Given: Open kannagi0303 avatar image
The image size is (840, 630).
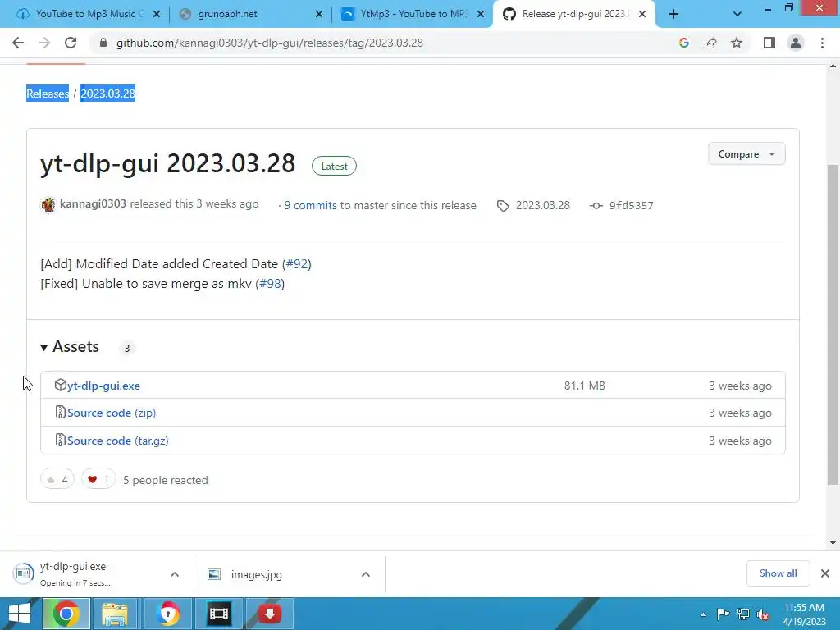Looking at the screenshot, I should 48,204.
